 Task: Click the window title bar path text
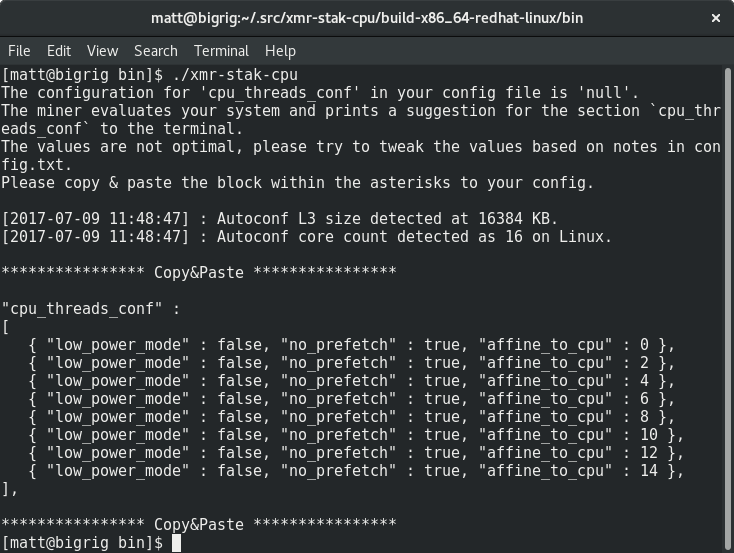[367, 18]
